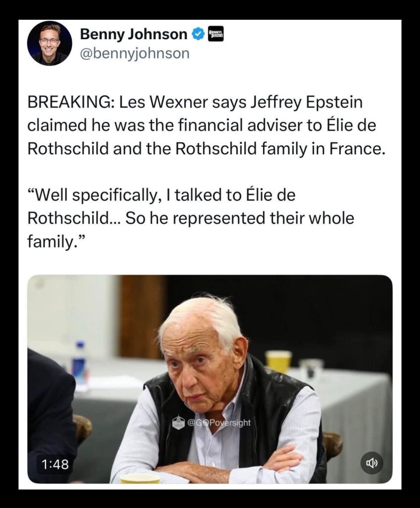Click the water bottle in the video

click(79, 363)
